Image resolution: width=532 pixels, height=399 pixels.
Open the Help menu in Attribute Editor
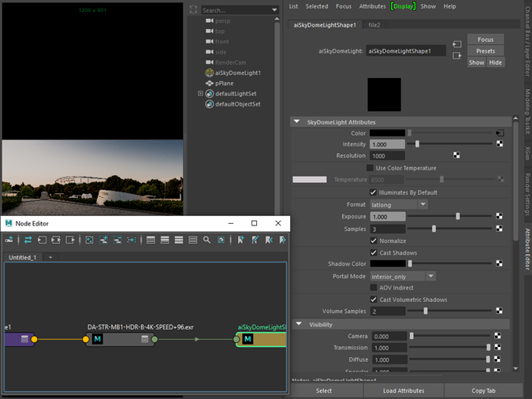click(449, 6)
